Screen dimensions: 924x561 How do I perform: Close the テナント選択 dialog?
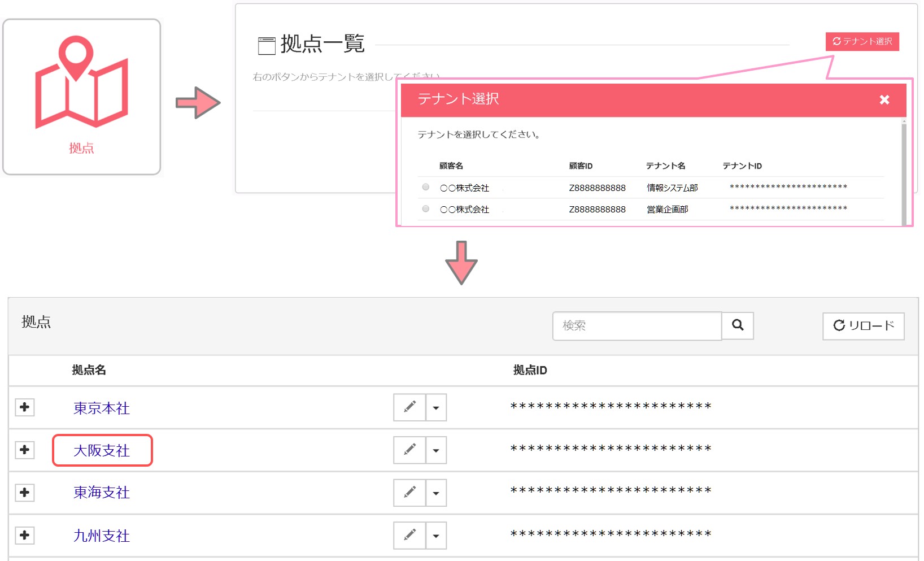tap(884, 100)
